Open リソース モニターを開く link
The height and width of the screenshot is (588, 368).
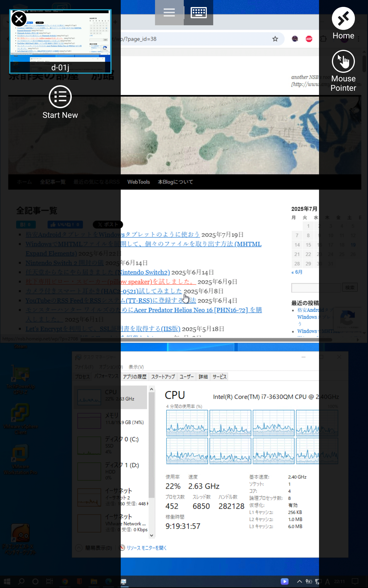click(147, 548)
